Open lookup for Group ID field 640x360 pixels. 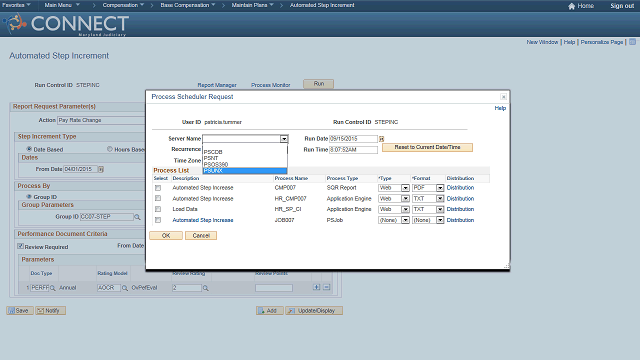click(x=138, y=217)
